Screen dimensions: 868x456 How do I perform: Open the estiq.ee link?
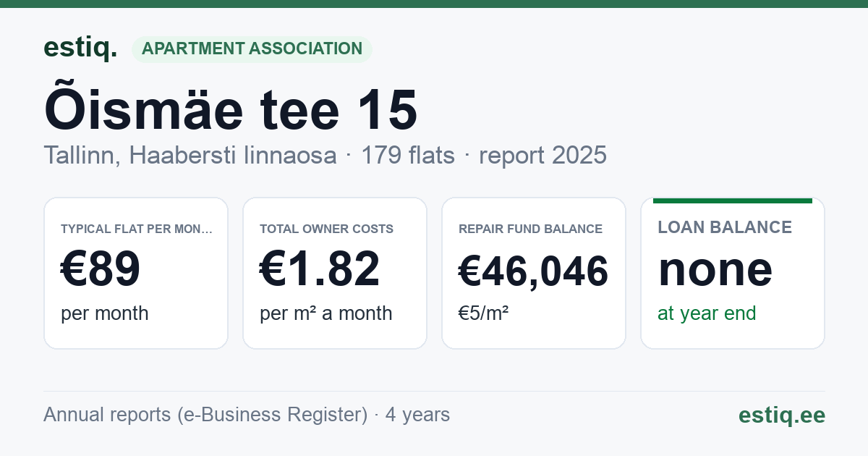pyautogui.click(x=782, y=415)
